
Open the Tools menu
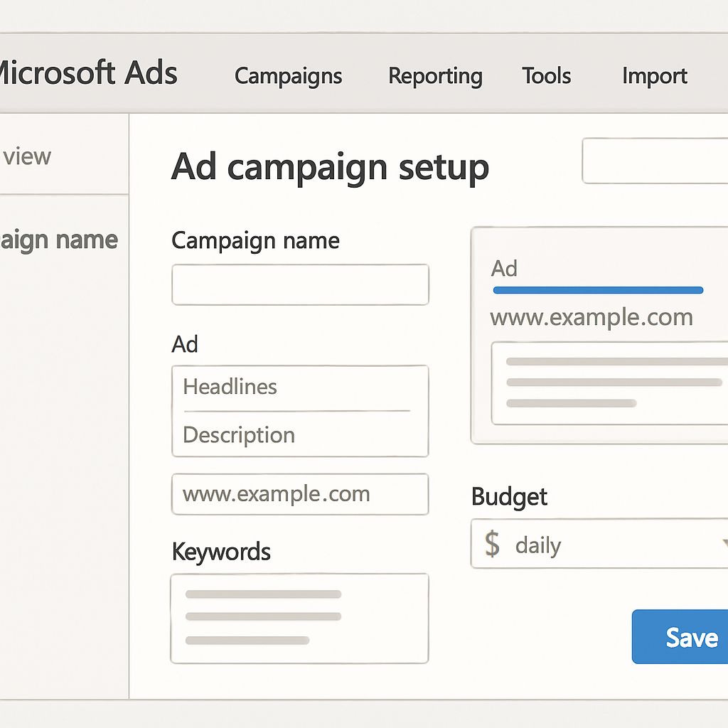546,75
